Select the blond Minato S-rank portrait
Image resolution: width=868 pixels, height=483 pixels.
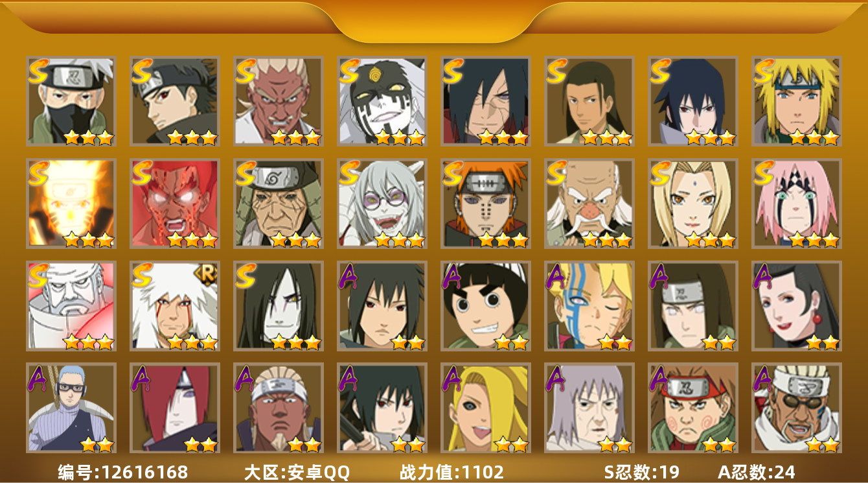point(797,100)
